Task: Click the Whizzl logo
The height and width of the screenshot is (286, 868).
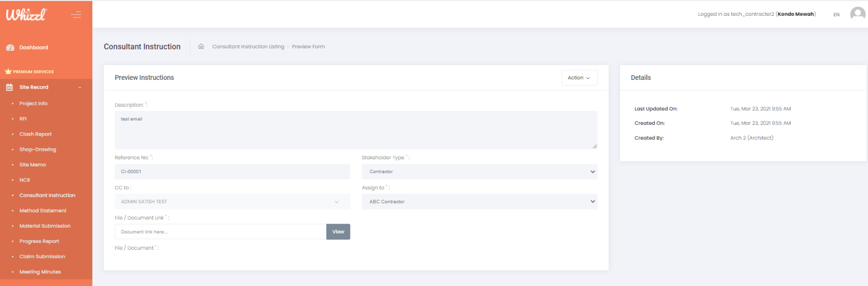Action: 26,15
